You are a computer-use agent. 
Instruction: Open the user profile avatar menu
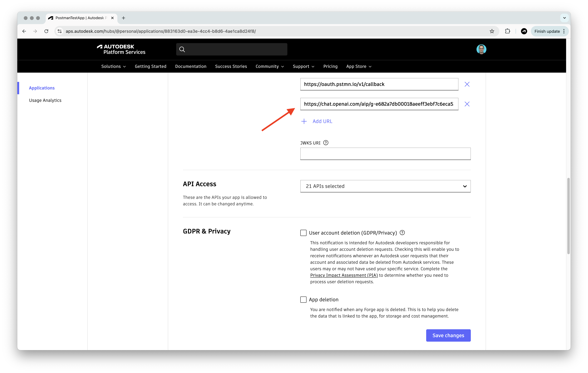tap(481, 49)
